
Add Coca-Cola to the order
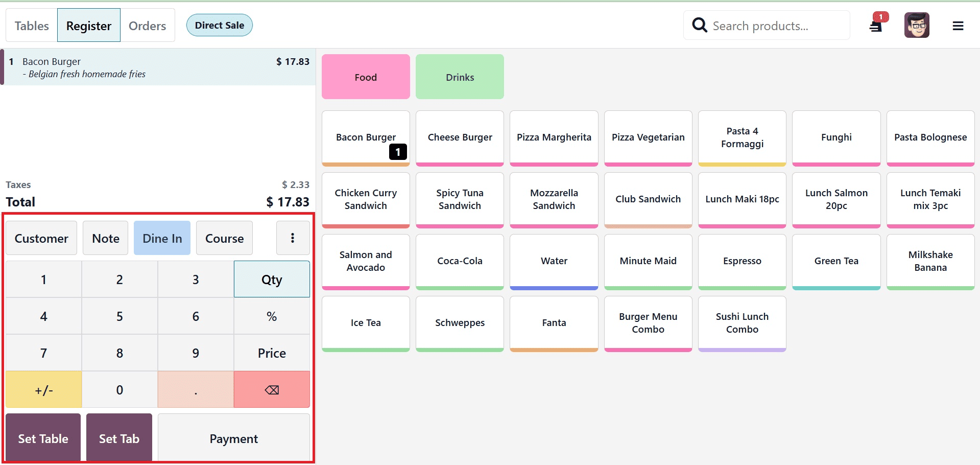tap(459, 261)
